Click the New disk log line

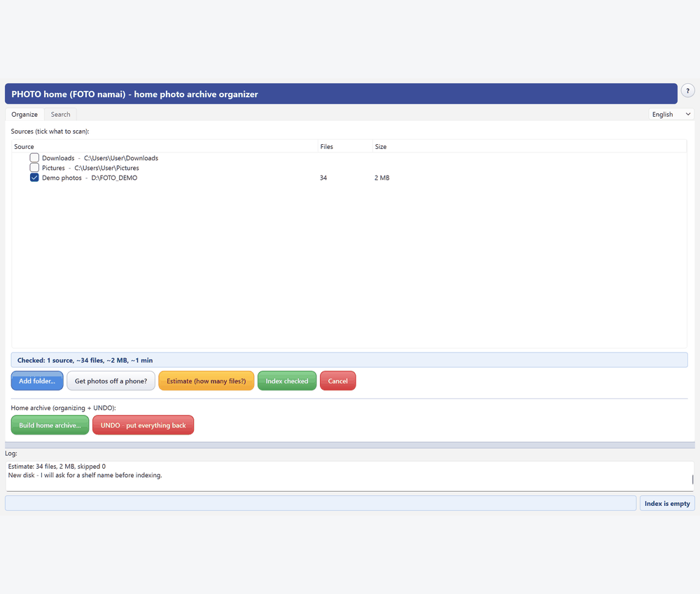[85, 475]
